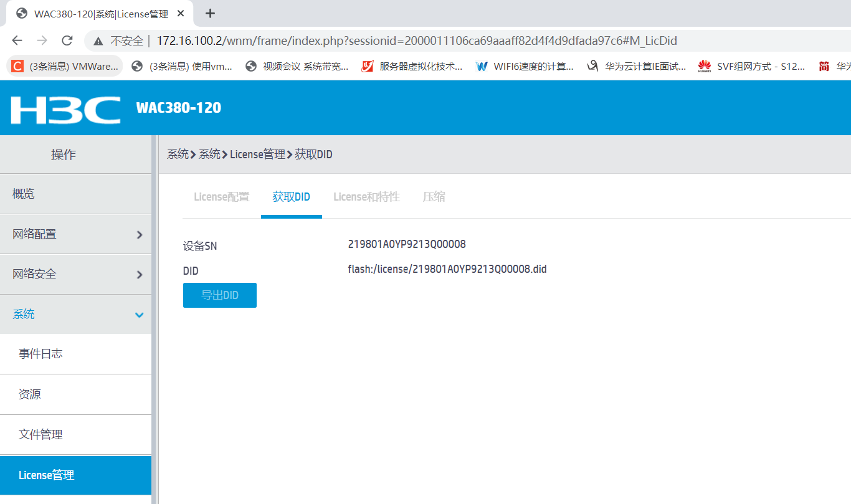Open the 视频会议 系统带宽 bookmark

pos(297,66)
